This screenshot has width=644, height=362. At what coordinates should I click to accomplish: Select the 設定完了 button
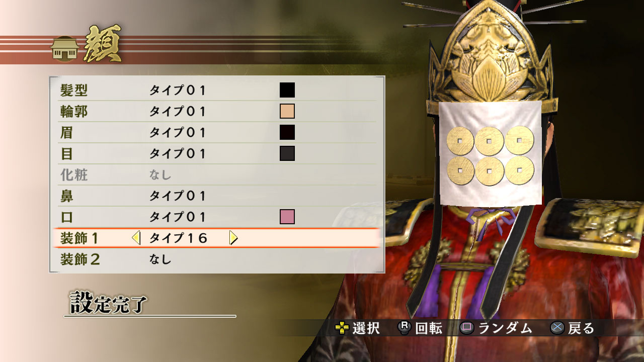pyautogui.click(x=108, y=302)
